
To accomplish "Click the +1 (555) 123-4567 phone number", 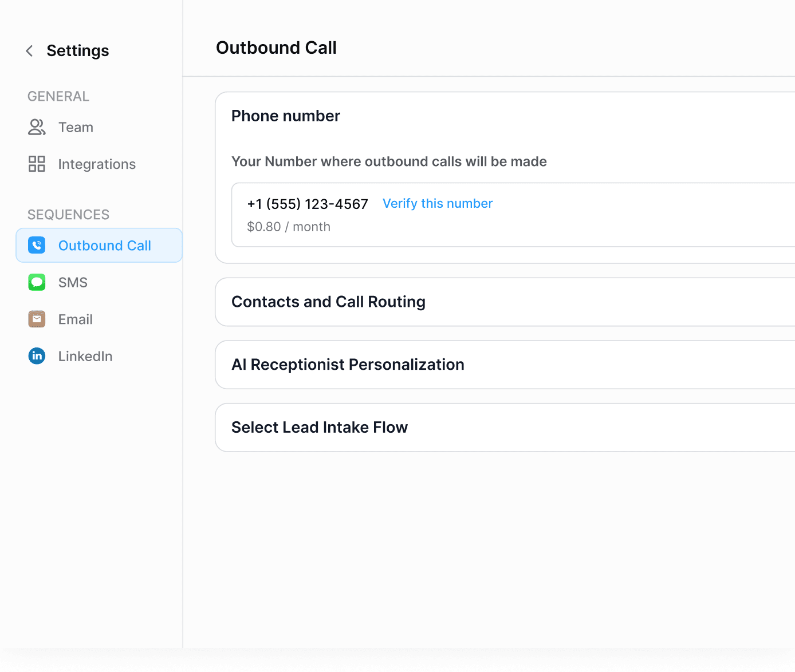I will (x=308, y=204).
